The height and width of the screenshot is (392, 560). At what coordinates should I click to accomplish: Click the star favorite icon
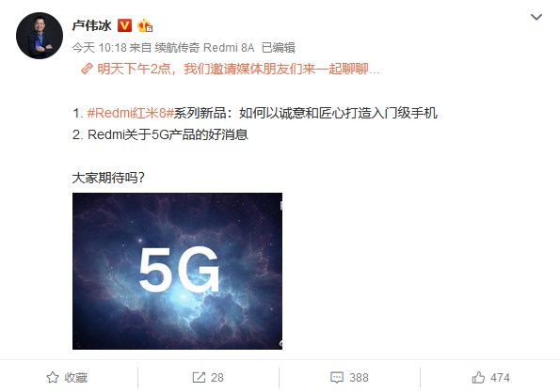[x=53, y=377]
